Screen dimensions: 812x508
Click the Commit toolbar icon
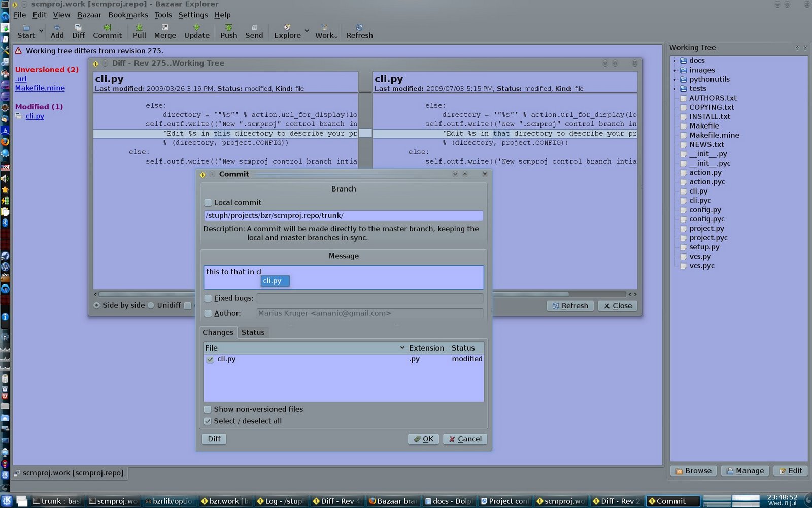[107, 31]
